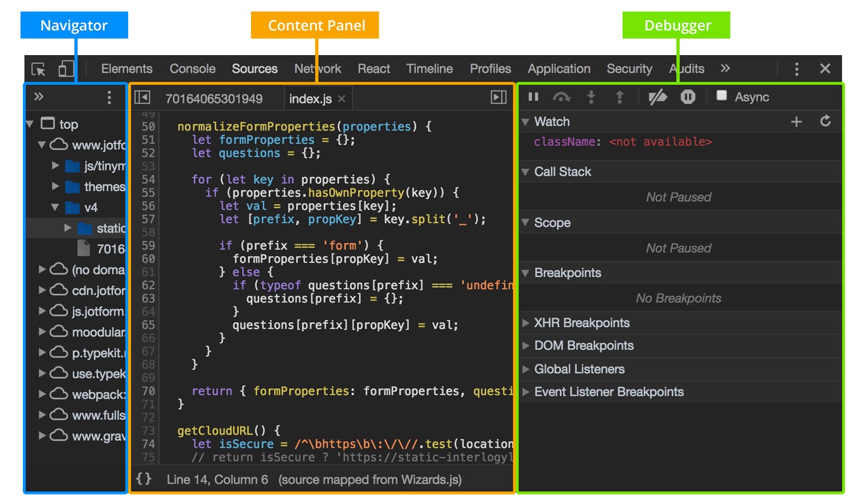866x504 pixels.
Task: Toggle pause on exceptions icon
Action: tap(688, 97)
